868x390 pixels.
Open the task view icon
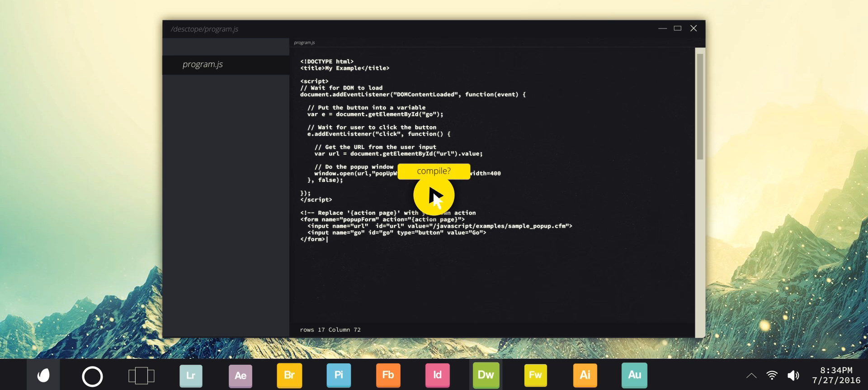(141, 376)
